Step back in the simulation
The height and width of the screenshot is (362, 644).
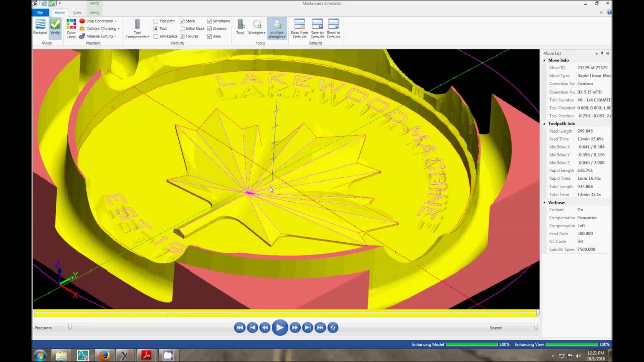pyautogui.click(x=265, y=327)
